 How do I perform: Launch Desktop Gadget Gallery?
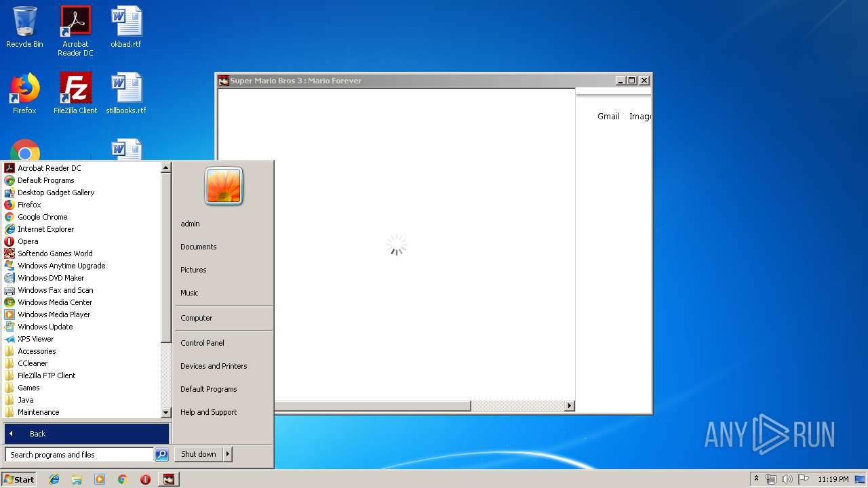click(56, 192)
